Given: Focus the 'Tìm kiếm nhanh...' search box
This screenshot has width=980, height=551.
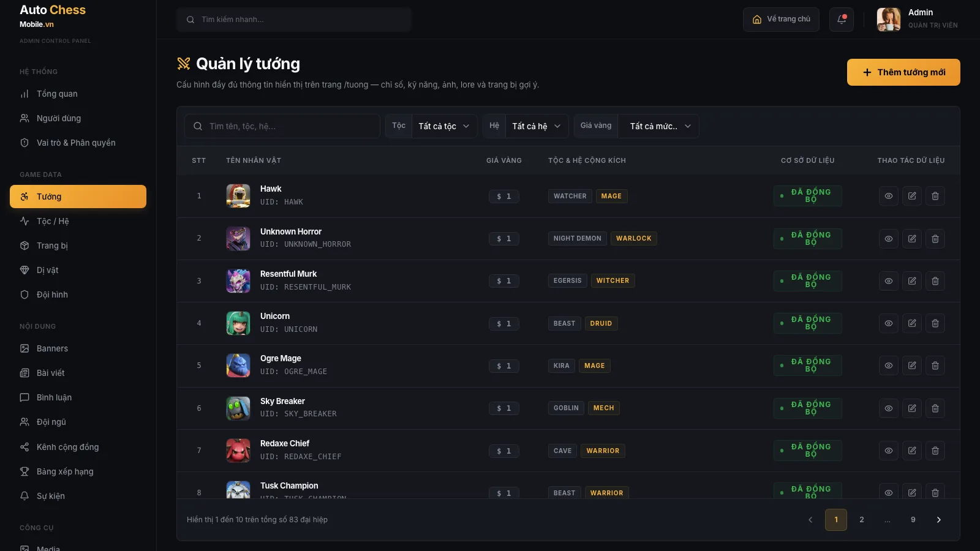Looking at the screenshot, I should click(x=294, y=20).
